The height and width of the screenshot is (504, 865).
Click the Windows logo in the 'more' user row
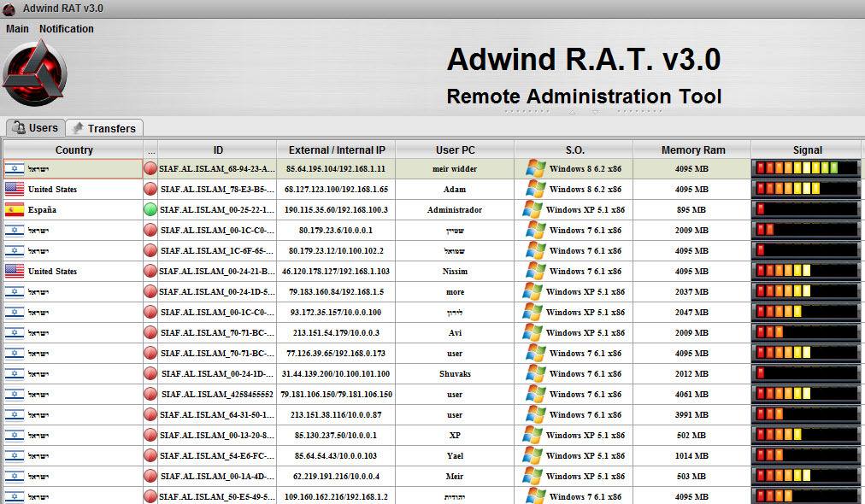coord(533,291)
